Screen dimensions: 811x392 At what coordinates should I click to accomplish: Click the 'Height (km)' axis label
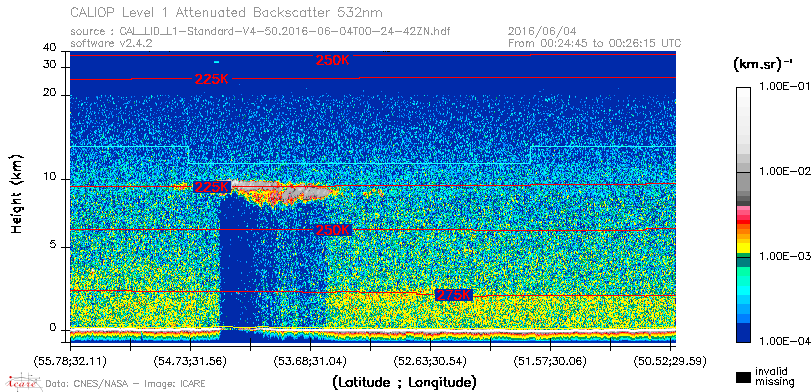pos(17,193)
